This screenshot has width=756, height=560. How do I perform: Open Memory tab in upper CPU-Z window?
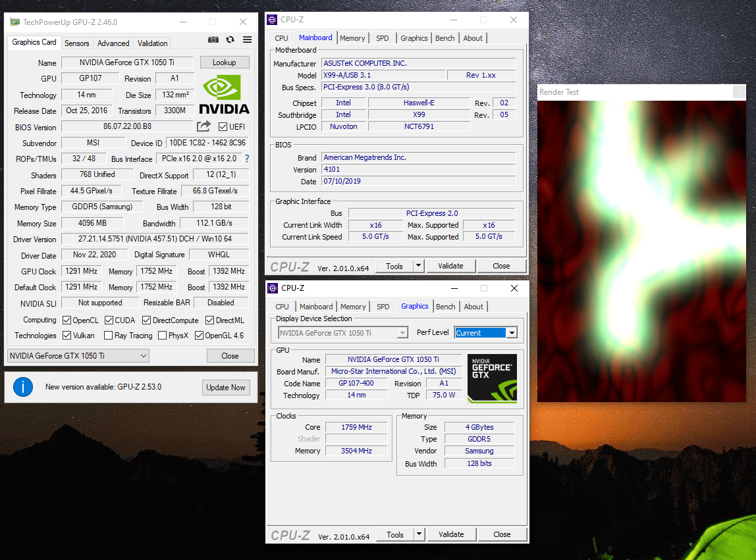pyautogui.click(x=352, y=38)
